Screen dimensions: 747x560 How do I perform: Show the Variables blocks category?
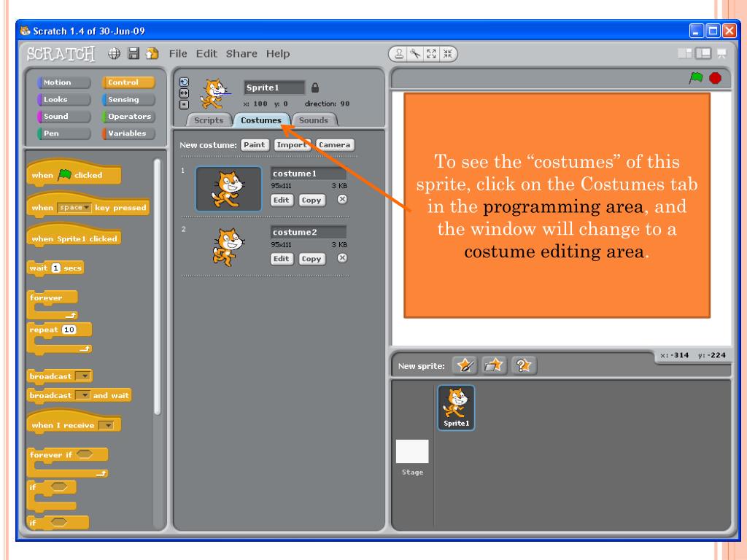(128, 133)
